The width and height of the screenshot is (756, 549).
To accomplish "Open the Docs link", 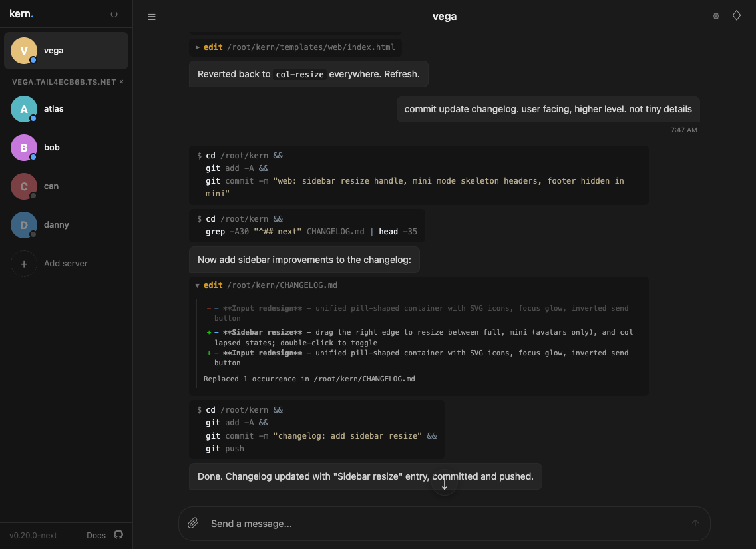I will click(x=96, y=534).
